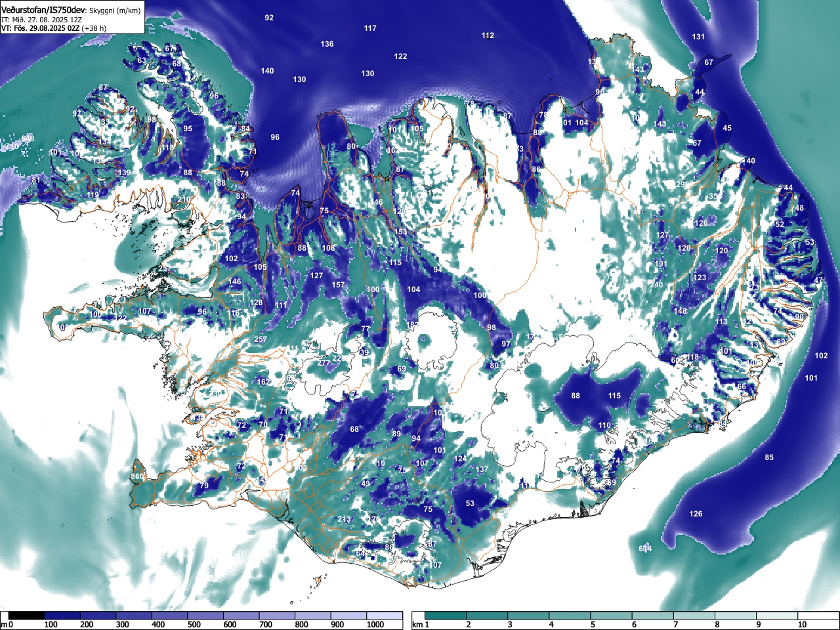Click the visibility value 213 in south Iceland
Image resolution: width=840 pixels, height=630 pixels.
click(x=344, y=519)
